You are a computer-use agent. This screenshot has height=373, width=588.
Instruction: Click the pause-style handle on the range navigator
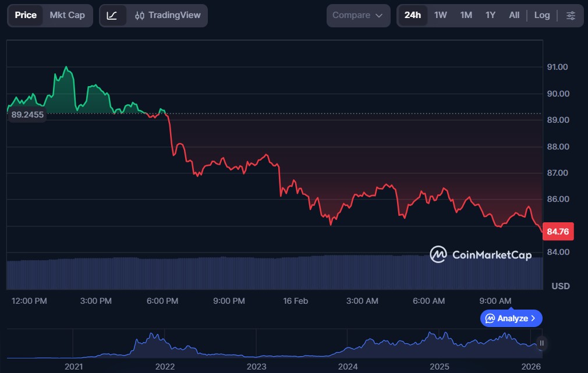click(542, 343)
